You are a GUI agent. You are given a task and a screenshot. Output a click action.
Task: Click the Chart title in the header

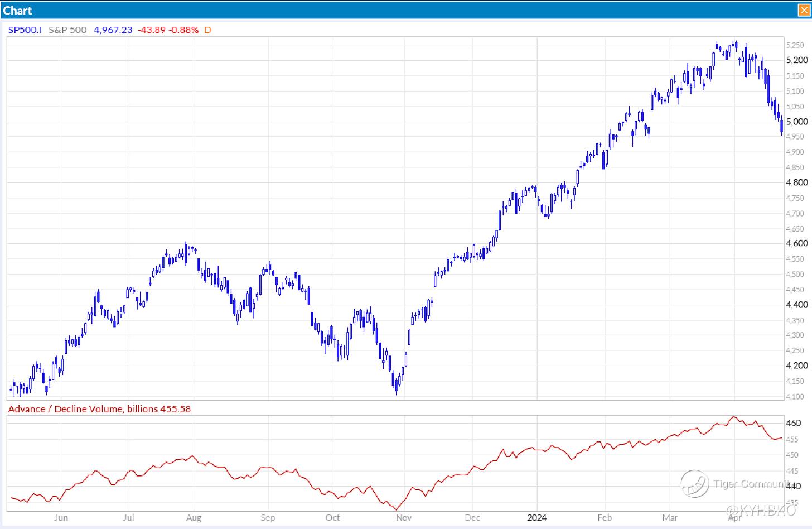point(17,11)
